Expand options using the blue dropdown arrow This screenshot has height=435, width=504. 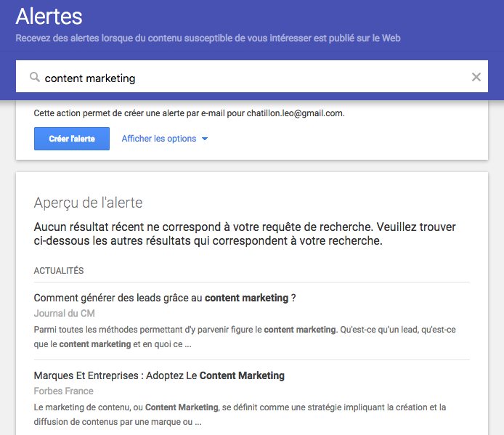pyautogui.click(x=205, y=139)
